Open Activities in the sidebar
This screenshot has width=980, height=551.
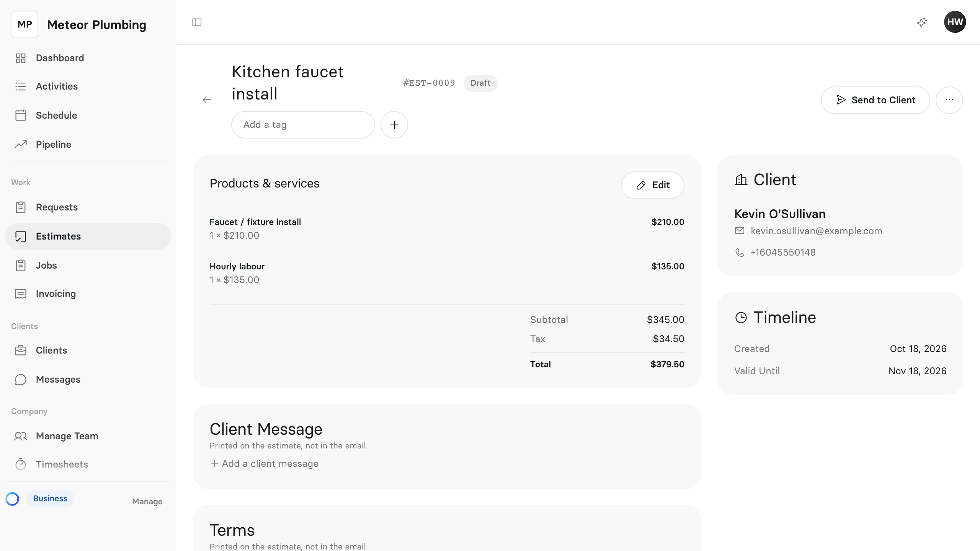point(88,86)
